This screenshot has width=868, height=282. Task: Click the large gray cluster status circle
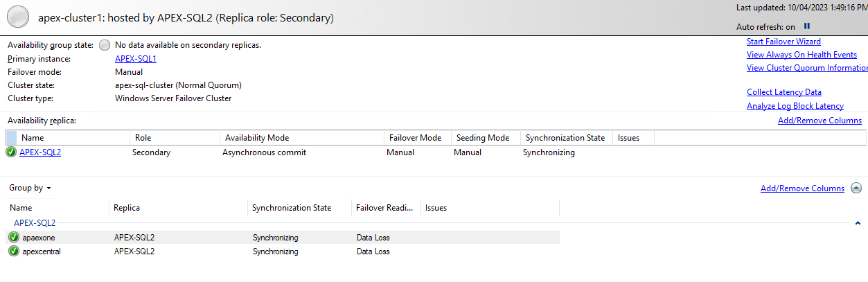17,17
